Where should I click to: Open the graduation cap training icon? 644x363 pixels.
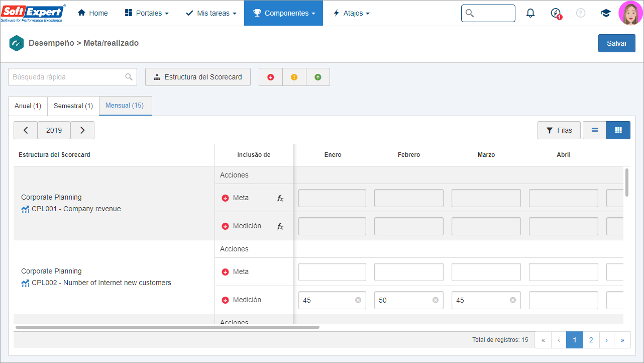606,13
